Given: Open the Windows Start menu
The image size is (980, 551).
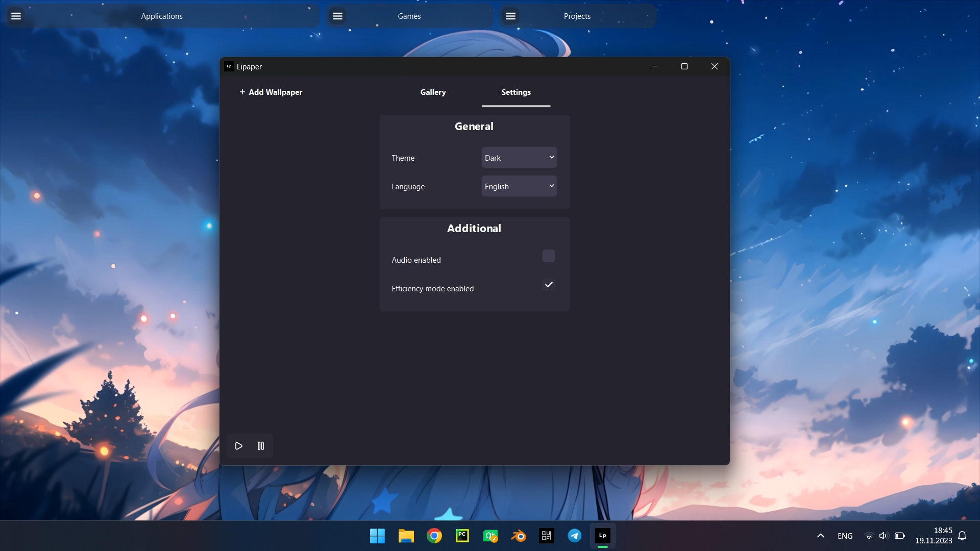Looking at the screenshot, I should pos(377,536).
